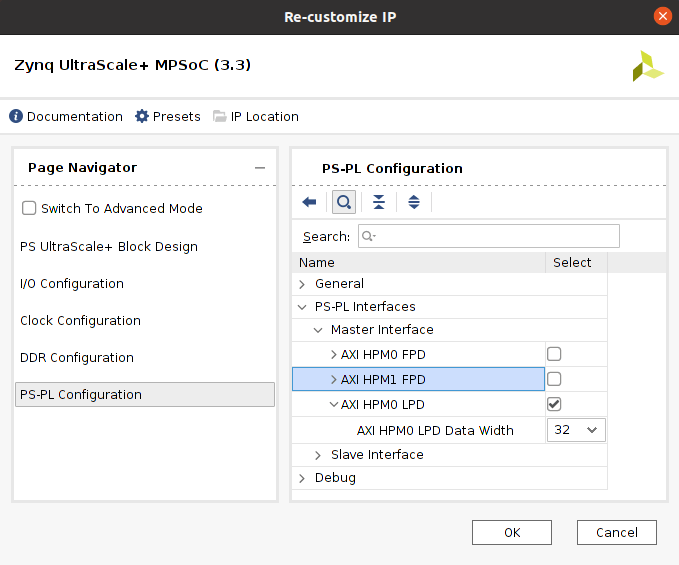This screenshot has height=565, width=679.
Task: Collapse the Master Interface node
Action: pyautogui.click(x=318, y=330)
